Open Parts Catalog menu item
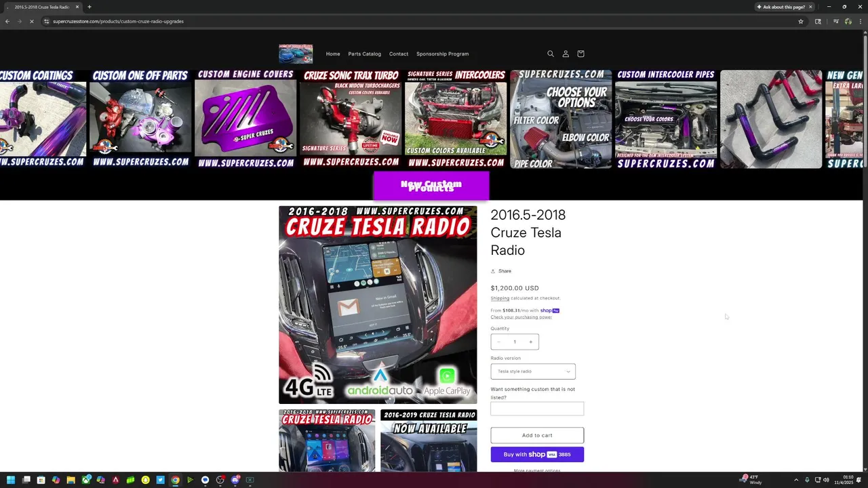Screen dimensions: 868x488 pos(365,54)
